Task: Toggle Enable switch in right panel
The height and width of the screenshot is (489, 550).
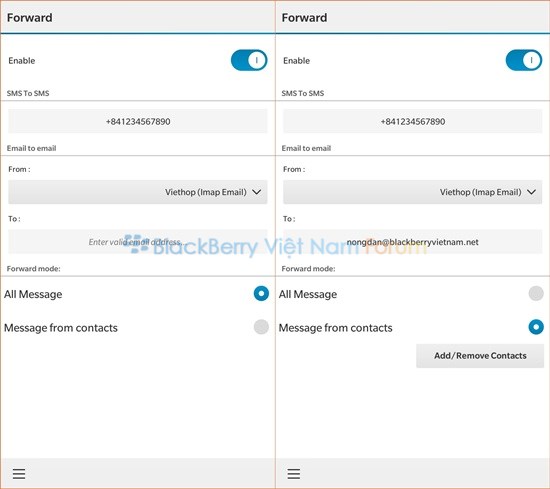Action: click(x=524, y=60)
